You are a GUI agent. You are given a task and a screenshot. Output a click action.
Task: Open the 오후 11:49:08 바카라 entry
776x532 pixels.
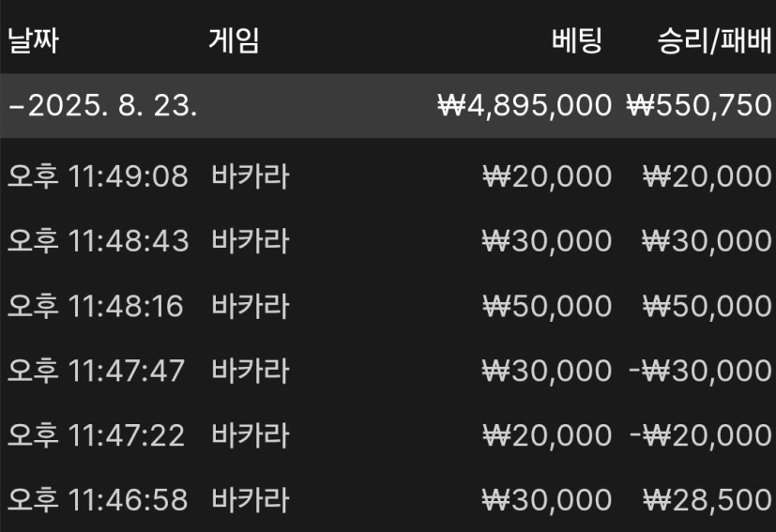pyautogui.click(x=388, y=176)
